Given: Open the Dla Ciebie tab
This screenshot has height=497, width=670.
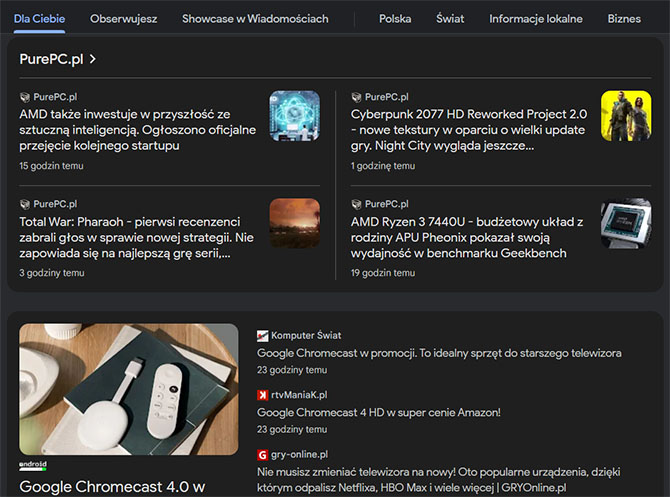Looking at the screenshot, I should [39, 19].
